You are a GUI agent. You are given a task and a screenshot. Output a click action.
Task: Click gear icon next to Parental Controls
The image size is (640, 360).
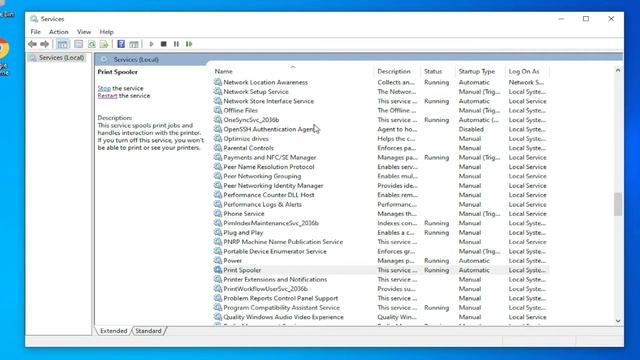(x=218, y=148)
